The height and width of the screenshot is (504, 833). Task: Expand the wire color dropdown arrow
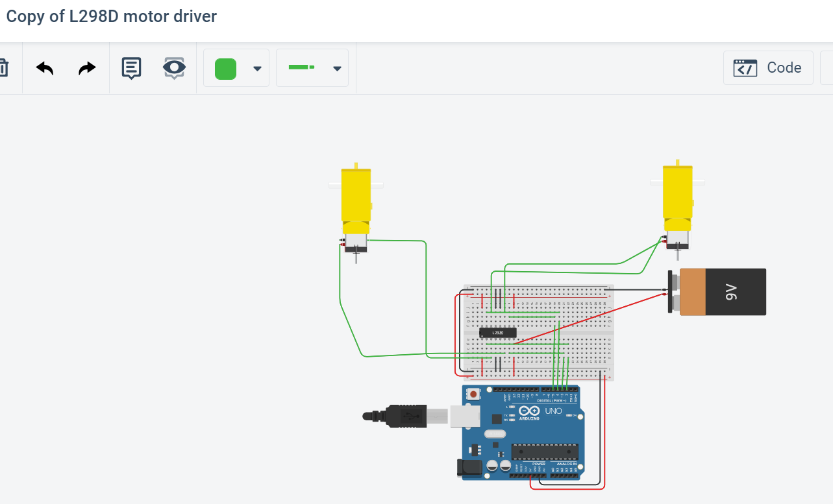click(x=257, y=68)
